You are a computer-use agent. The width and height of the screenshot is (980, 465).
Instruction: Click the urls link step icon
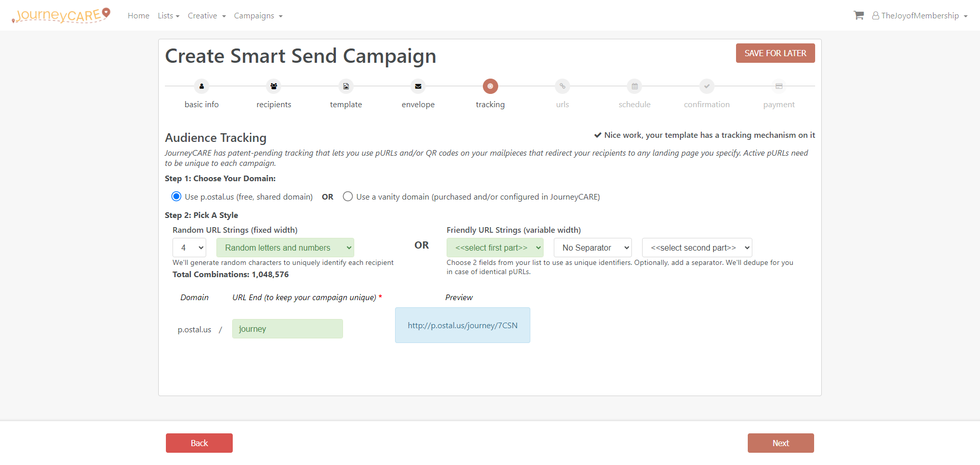pyautogui.click(x=562, y=86)
